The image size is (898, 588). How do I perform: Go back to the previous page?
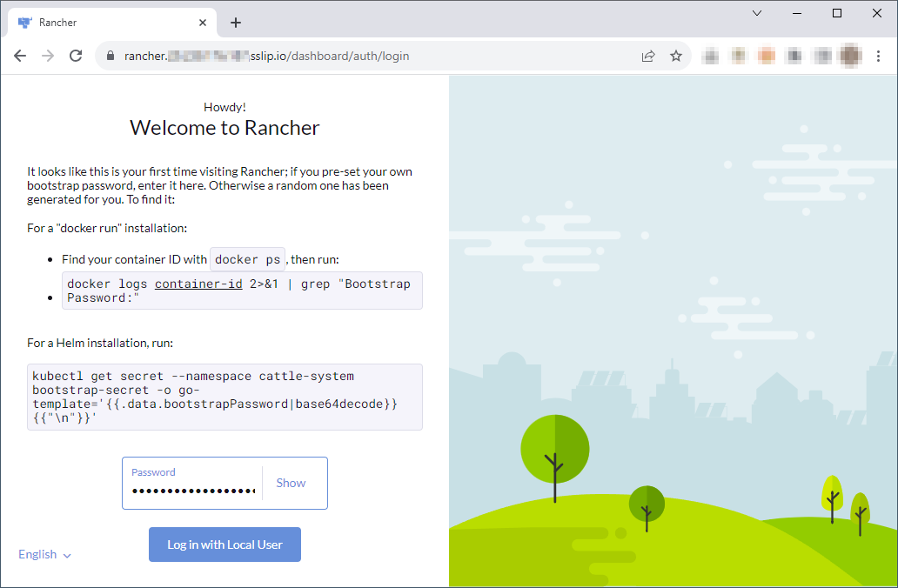click(20, 56)
